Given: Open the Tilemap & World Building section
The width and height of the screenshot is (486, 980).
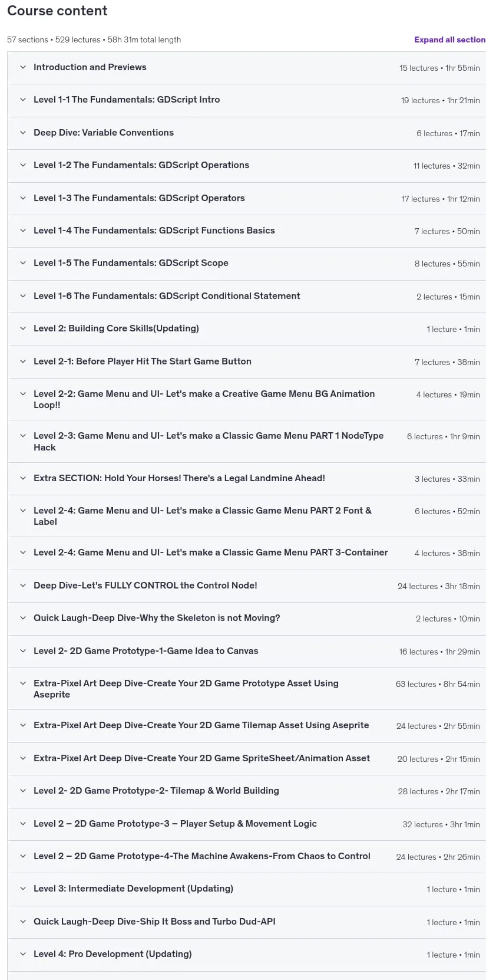Looking at the screenshot, I should tap(247, 791).
